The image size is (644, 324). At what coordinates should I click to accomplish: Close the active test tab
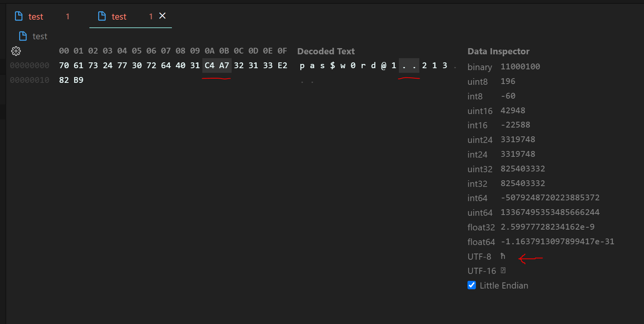pyautogui.click(x=163, y=16)
